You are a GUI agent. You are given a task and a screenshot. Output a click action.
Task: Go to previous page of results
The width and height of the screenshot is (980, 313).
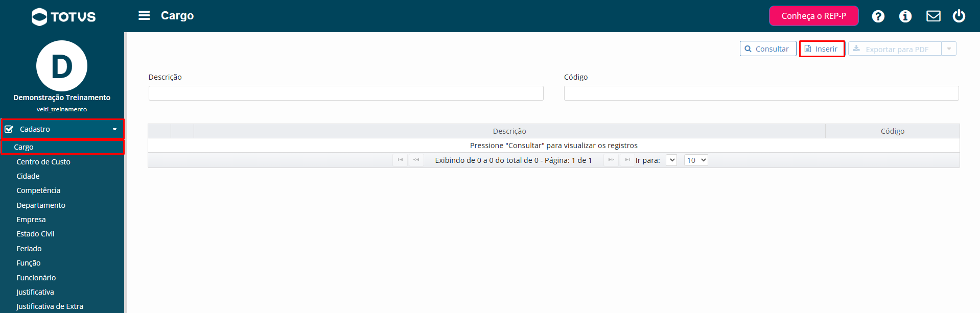point(416,160)
